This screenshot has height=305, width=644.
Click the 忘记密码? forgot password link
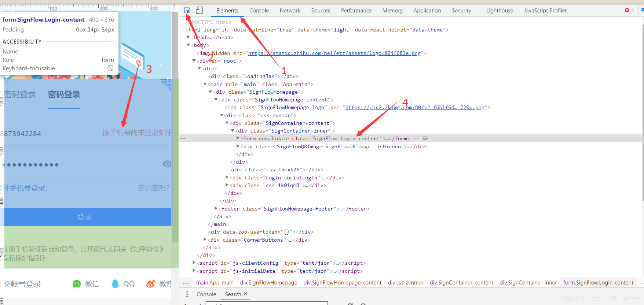pyautogui.click(x=153, y=188)
